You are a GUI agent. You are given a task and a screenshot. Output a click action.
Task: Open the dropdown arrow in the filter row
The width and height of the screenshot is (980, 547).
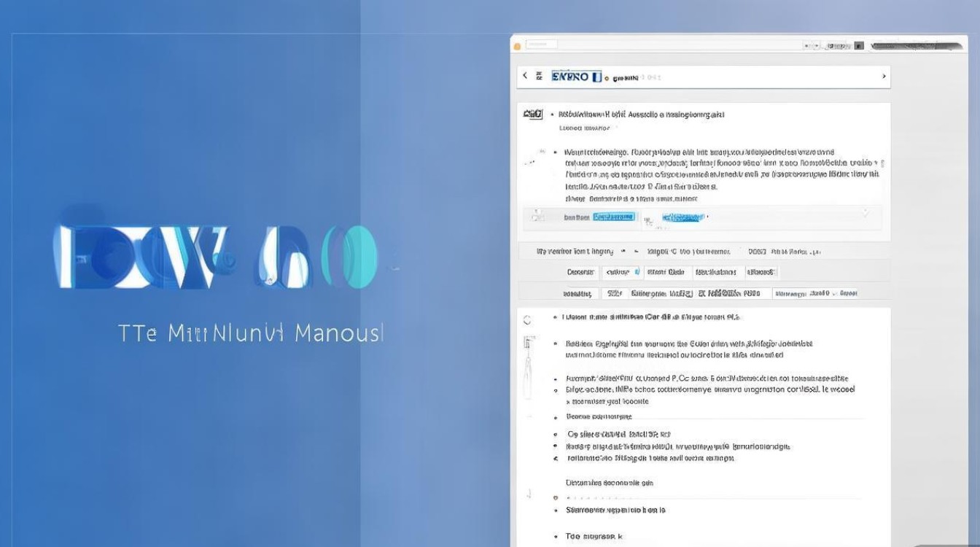point(623,251)
